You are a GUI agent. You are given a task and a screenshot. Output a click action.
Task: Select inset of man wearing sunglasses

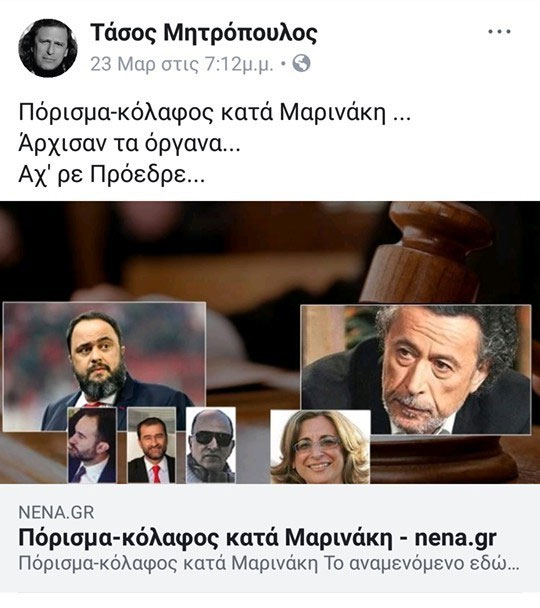211,445
